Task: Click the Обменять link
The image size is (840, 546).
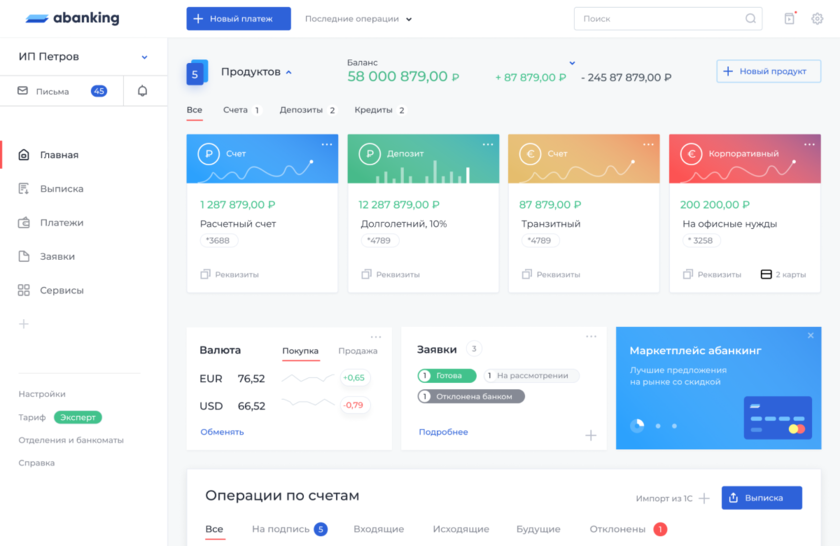Action: 222,432
